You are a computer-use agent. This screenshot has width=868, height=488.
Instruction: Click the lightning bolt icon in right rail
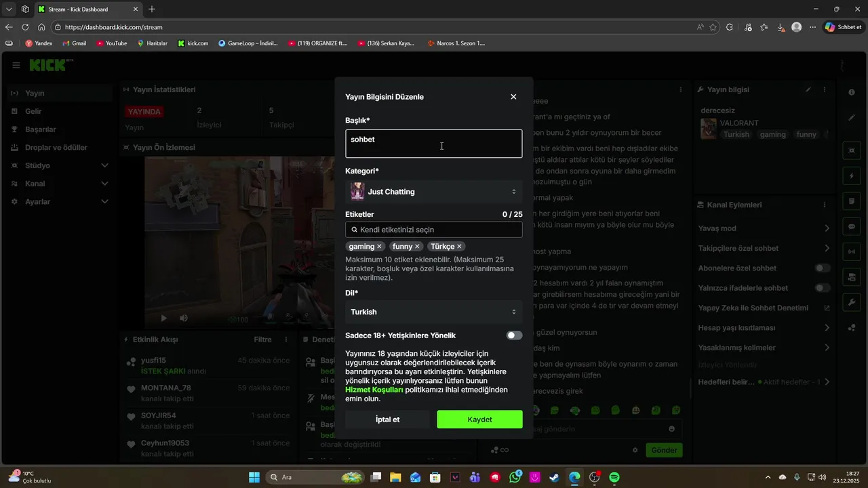point(852,176)
